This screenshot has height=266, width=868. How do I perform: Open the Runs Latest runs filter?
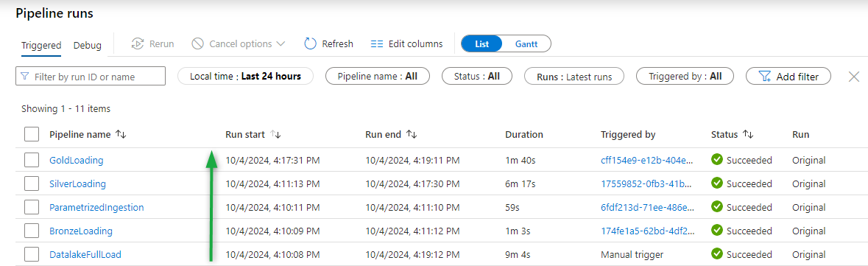point(574,77)
